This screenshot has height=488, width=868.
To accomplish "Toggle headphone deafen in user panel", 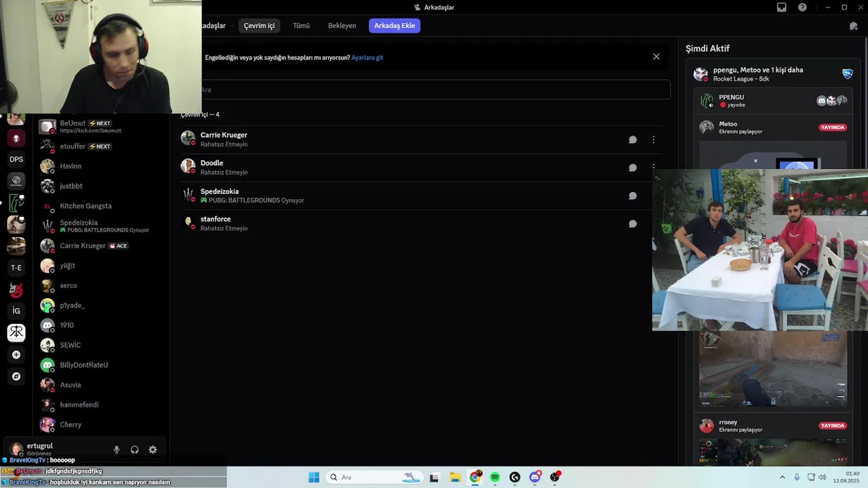I will [134, 449].
